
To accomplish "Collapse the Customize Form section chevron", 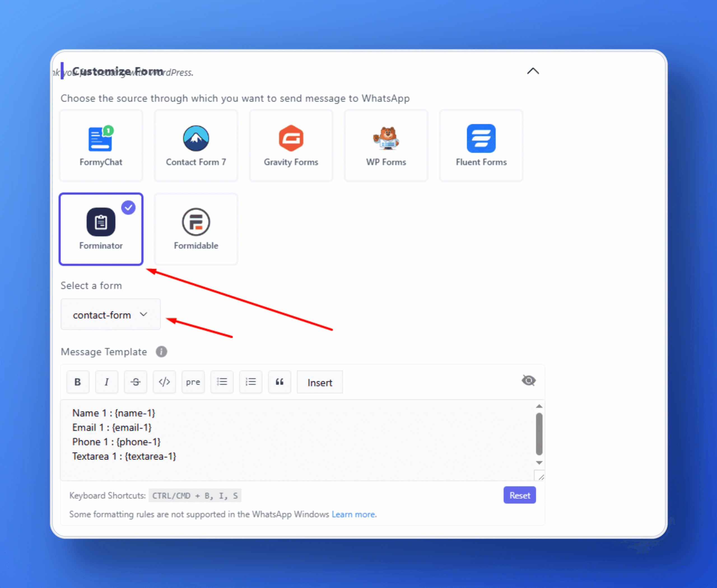I will 533,71.
